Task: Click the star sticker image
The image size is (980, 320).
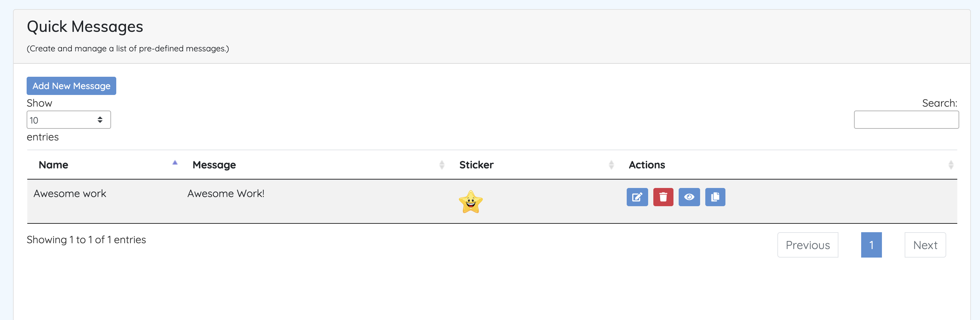Action: [x=471, y=202]
